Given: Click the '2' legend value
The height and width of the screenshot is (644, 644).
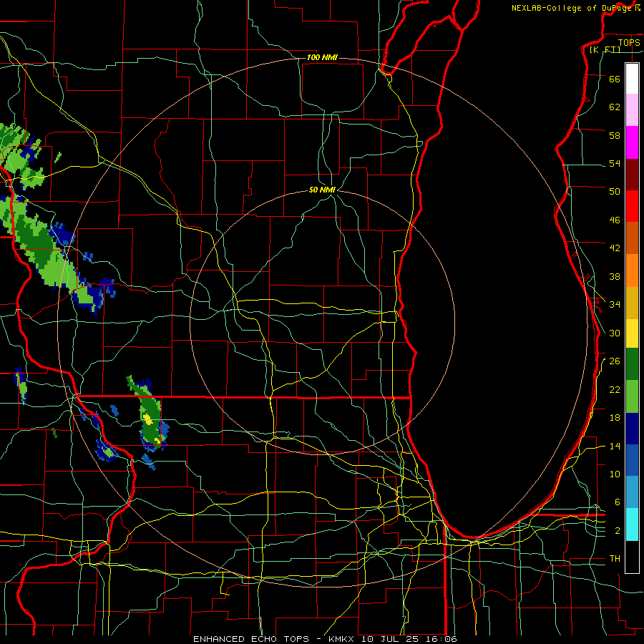Looking at the screenshot, I should click(x=618, y=531).
